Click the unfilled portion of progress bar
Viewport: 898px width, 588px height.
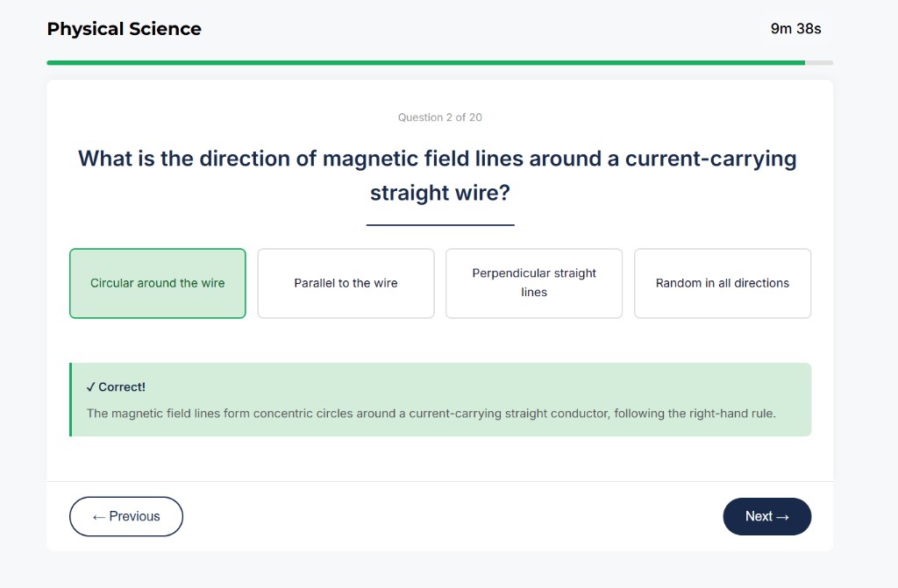tap(818, 62)
